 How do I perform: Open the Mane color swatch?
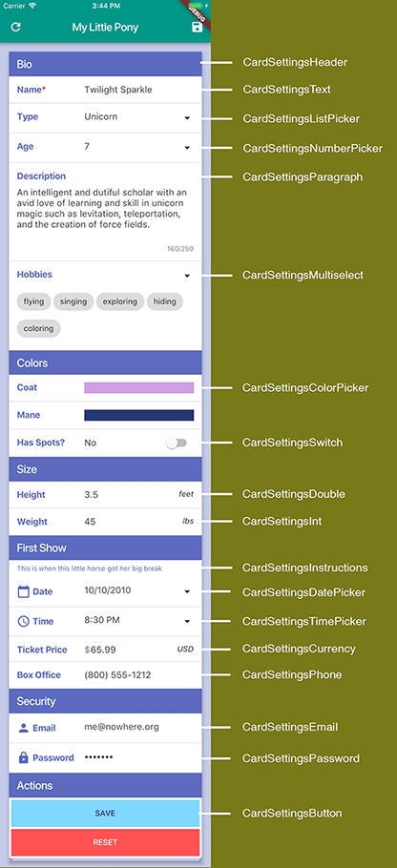point(139,415)
